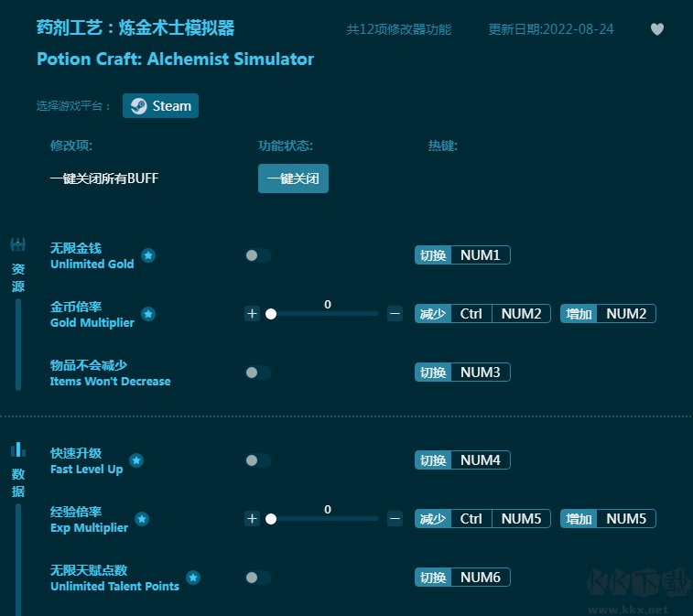Image resolution: width=693 pixels, height=616 pixels.
Task: Click the Exp Multiplier slider handle
Action: [271, 519]
